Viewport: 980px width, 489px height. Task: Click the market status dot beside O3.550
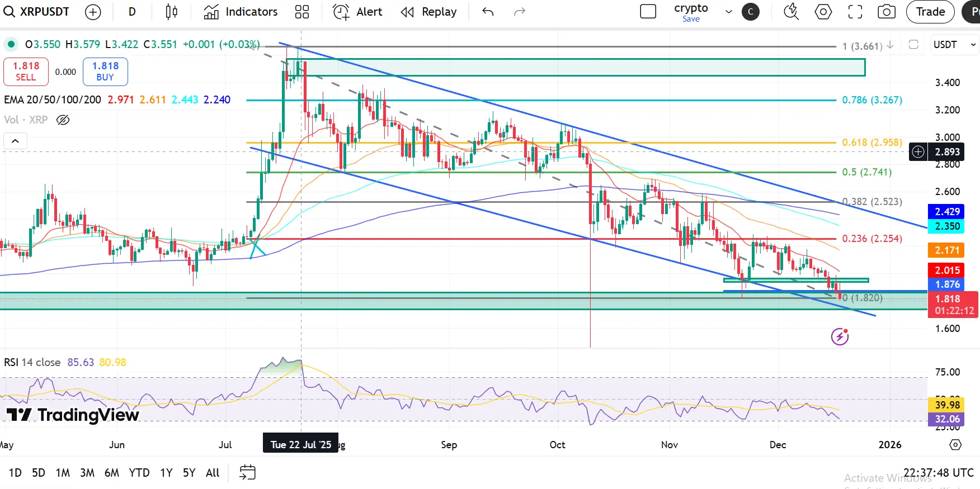point(11,44)
